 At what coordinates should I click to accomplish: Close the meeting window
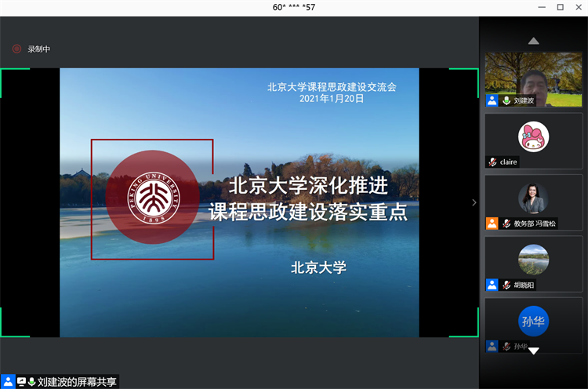tap(579, 8)
